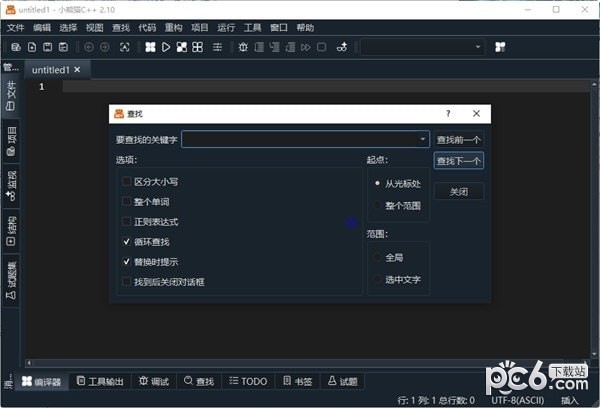Enable the 正则表达式 checkbox

[x=126, y=222]
